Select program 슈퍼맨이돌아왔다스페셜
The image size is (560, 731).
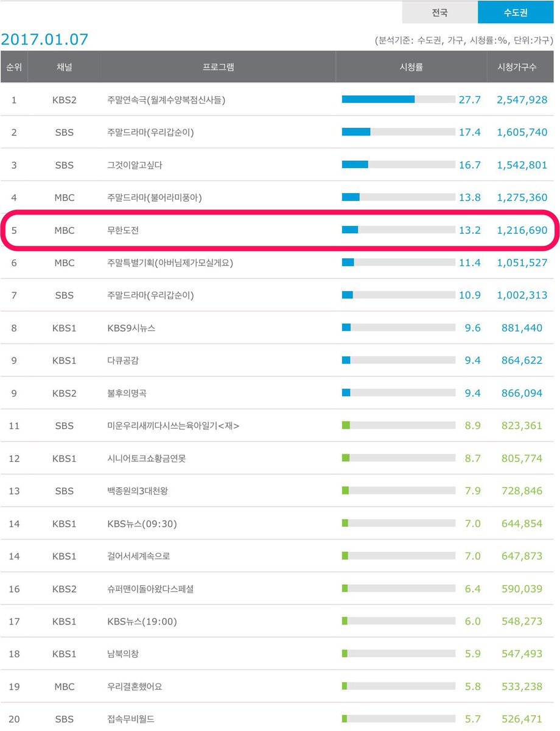point(150,589)
